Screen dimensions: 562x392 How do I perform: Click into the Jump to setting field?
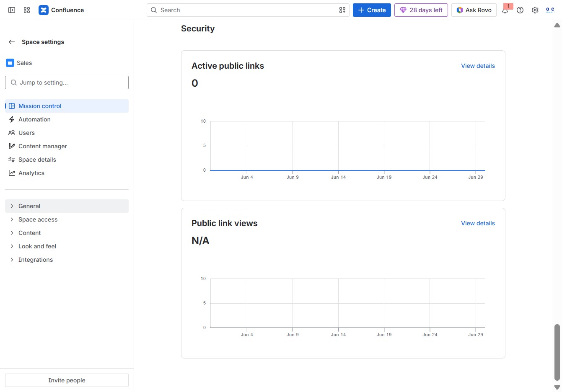(x=67, y=83)
